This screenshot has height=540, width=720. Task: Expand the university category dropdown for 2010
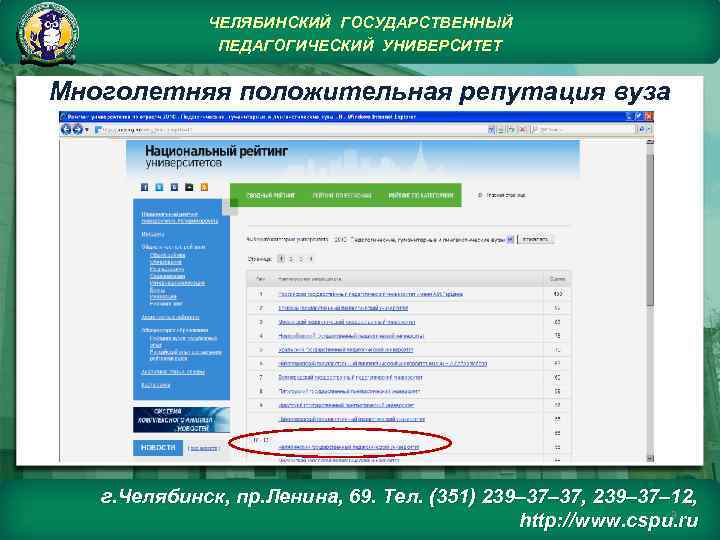510,240
